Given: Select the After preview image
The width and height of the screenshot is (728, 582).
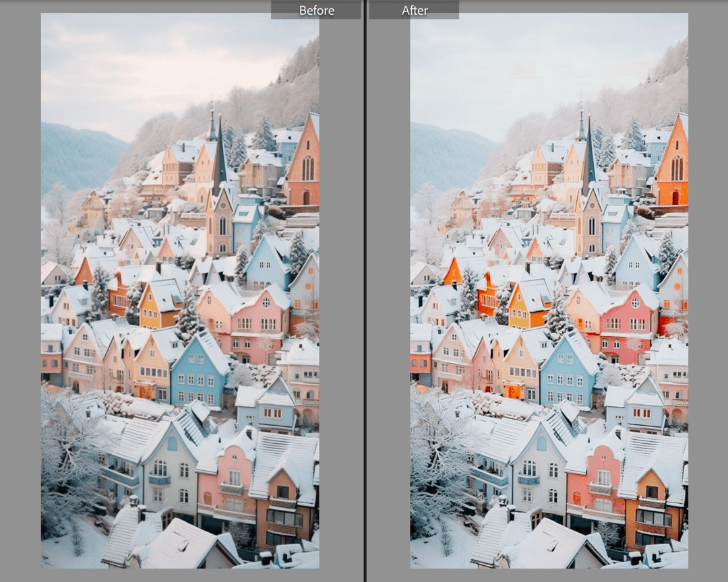Looking at the screenshot, I should coord(549,290).
